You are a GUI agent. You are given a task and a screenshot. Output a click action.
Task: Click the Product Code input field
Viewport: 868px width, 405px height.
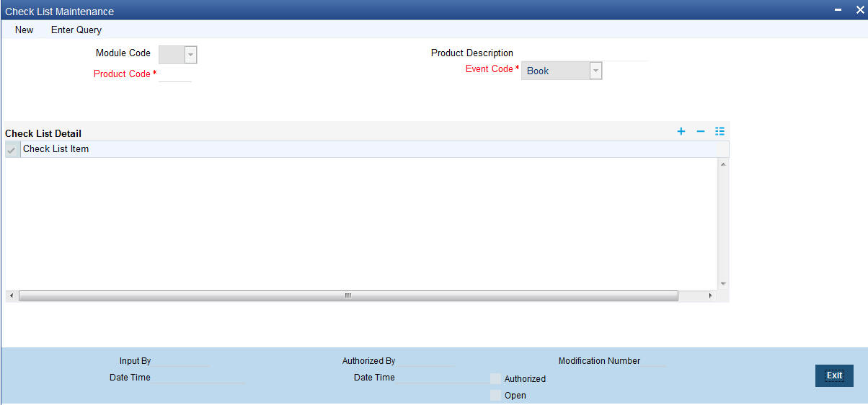(x=175, y=74)
